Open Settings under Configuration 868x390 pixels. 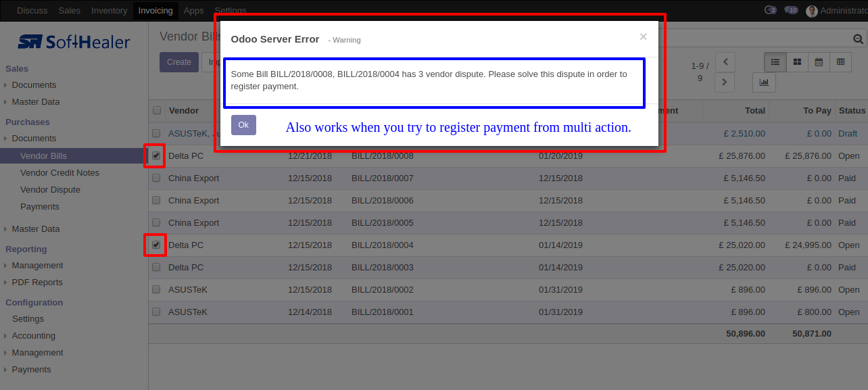click(x=28, y=319)
